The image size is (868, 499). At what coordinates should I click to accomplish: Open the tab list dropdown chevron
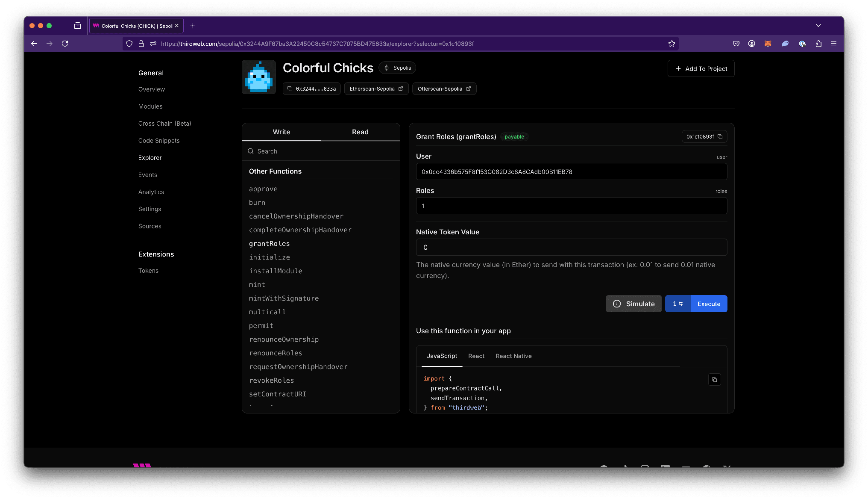[818, 26]
